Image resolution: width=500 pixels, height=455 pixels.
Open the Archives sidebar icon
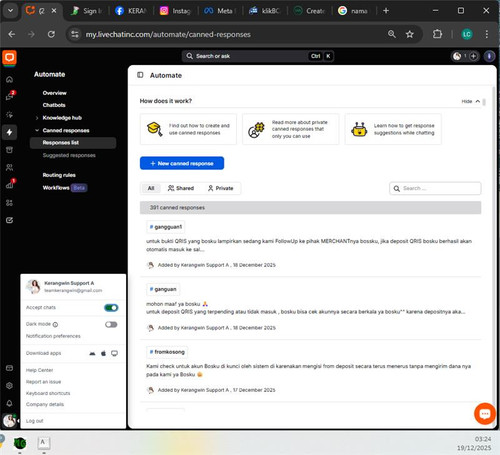(x=9, y=150)
